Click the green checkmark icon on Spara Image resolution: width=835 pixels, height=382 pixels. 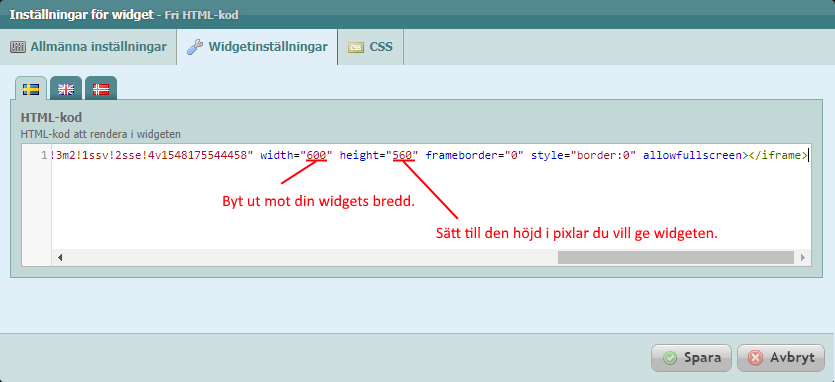pyautogui.click(x=670, y=358)
